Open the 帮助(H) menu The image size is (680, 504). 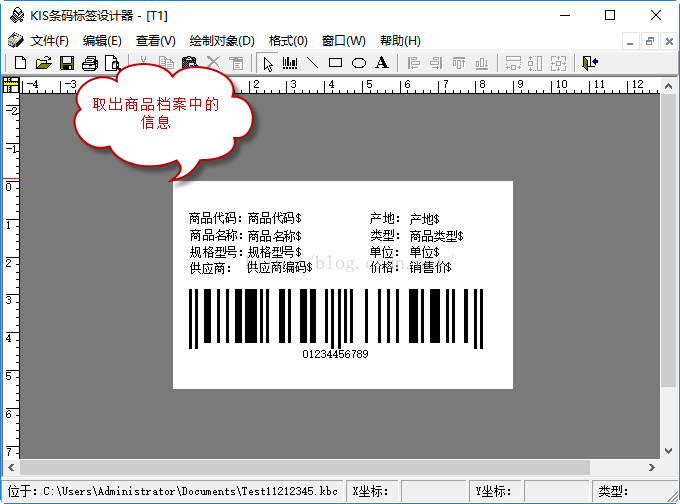point(400,41)
